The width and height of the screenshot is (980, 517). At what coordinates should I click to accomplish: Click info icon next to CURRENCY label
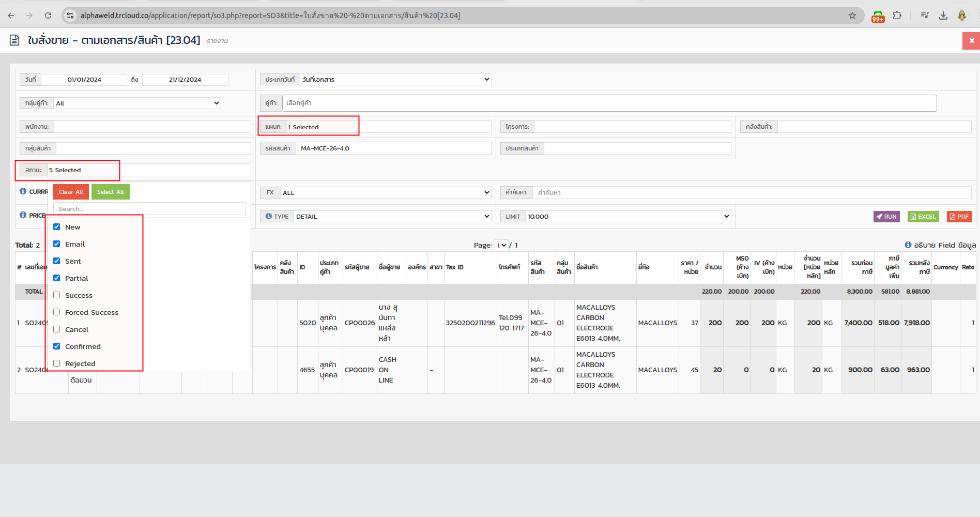coord(23,191)
